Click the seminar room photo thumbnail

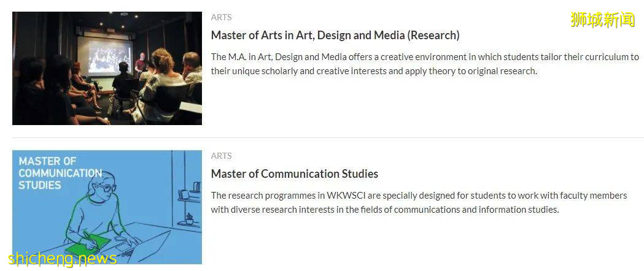tap(107, 68)
